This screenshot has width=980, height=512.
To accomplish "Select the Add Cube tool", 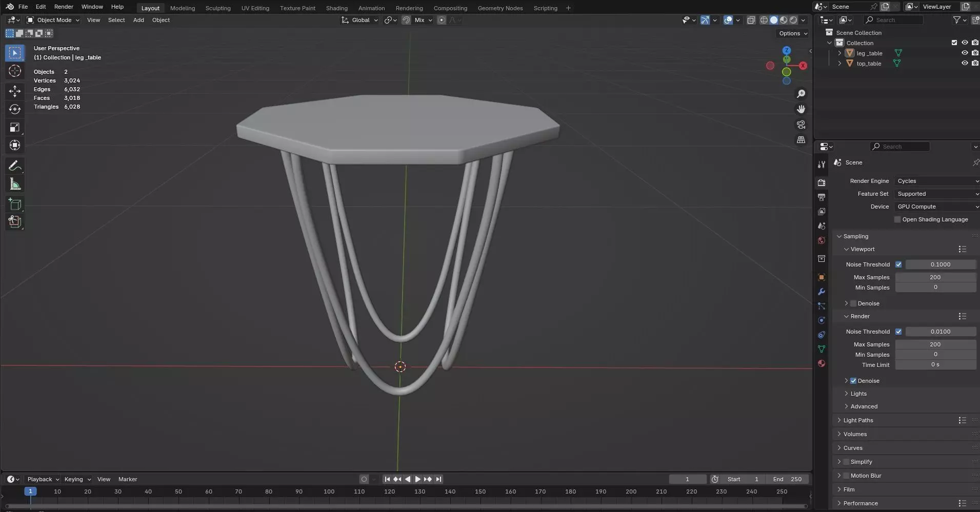I will coord(15,204).
